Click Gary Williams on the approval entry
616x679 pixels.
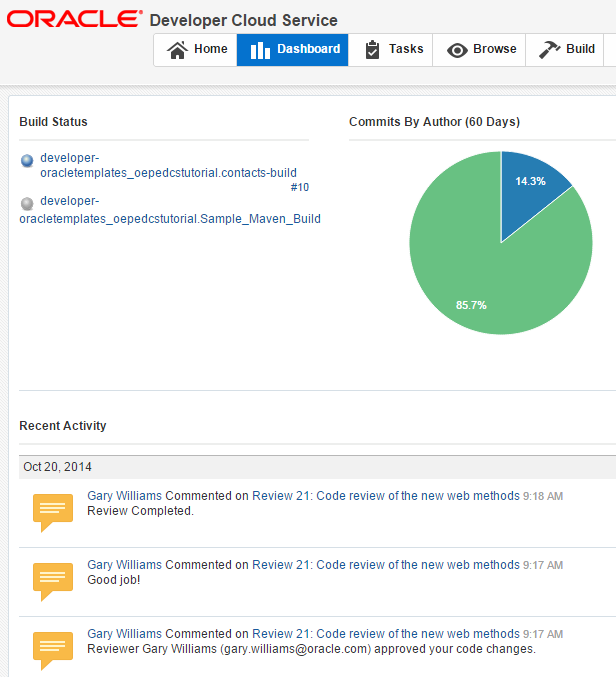point(124,634)
